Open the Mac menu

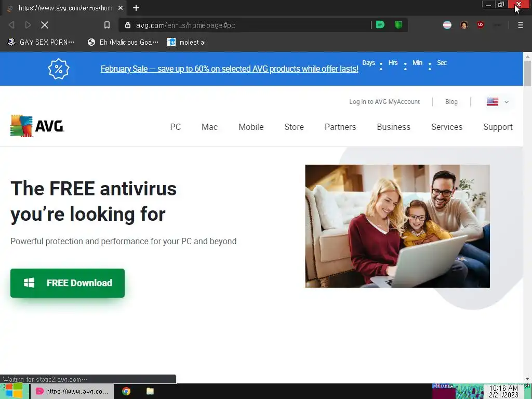(210, 127)
